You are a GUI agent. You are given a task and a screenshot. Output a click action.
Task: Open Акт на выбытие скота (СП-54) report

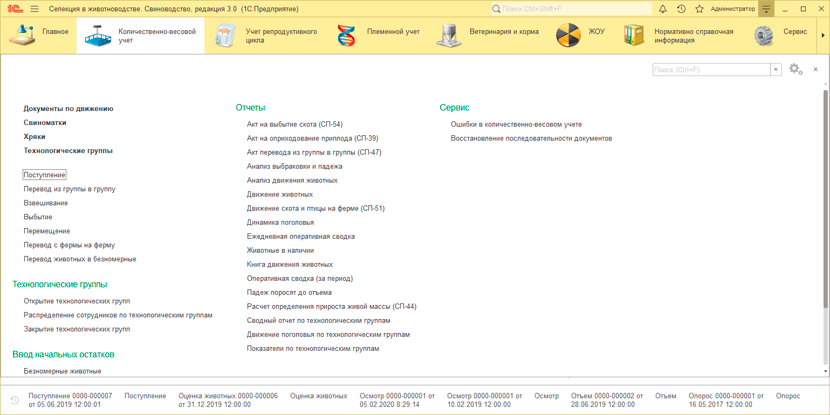[x=295, y=124]
